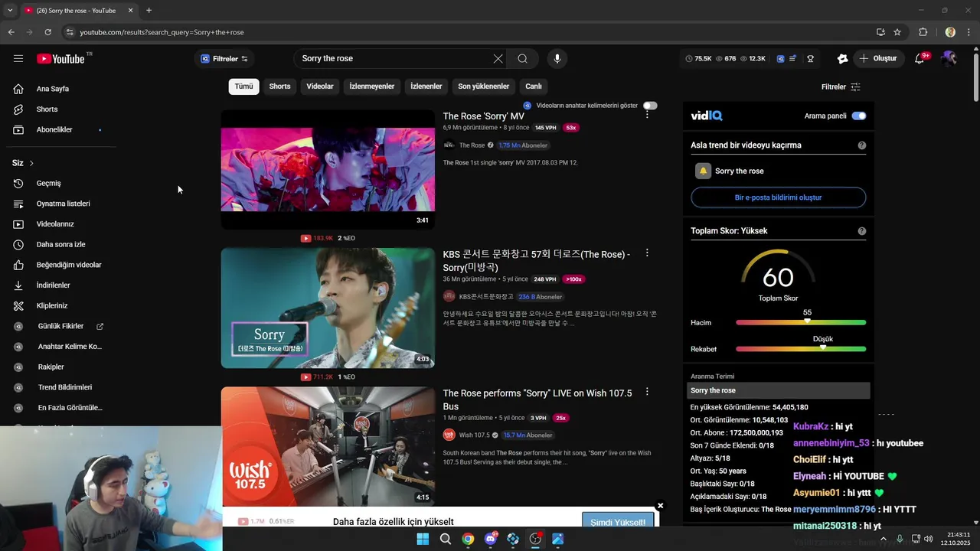Open Günlük Fikirler vidIQ link

tap(60, 326)
